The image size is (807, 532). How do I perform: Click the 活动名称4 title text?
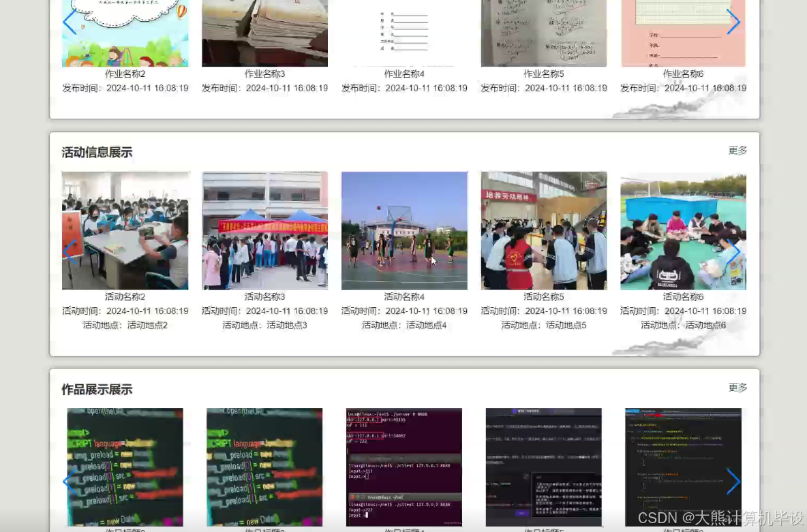tap(405, 297)
